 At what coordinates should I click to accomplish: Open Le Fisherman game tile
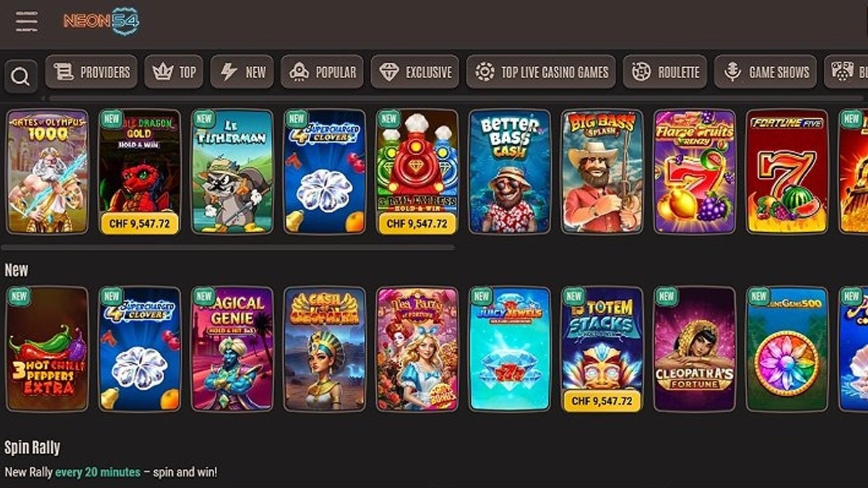232,171
